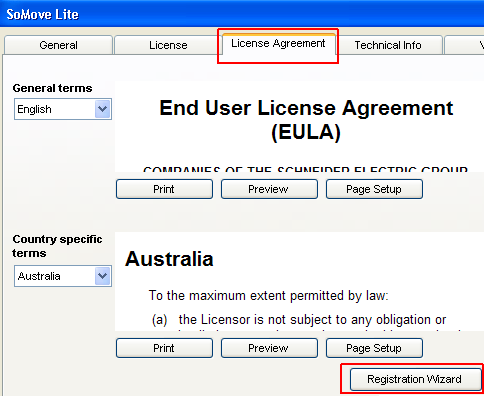Go to the Technical Info tab
This screenshot has height=396, width=484.
[388, 45]
